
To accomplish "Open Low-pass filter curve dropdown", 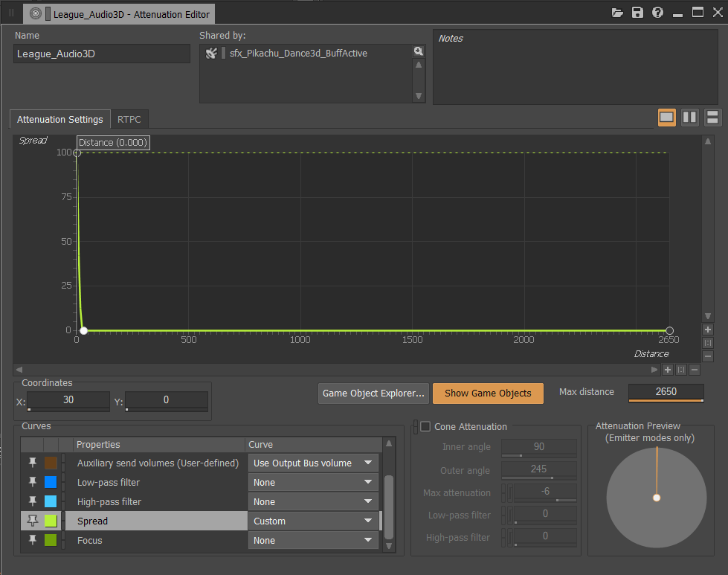I will click(313, 483).
